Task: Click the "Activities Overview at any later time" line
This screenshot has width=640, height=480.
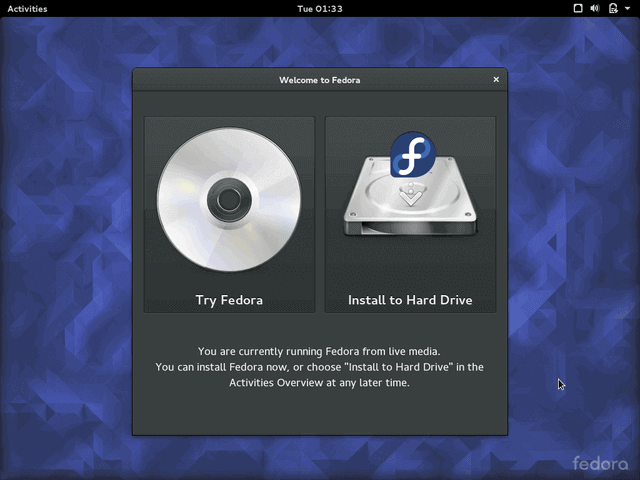Action: [319, 383]
